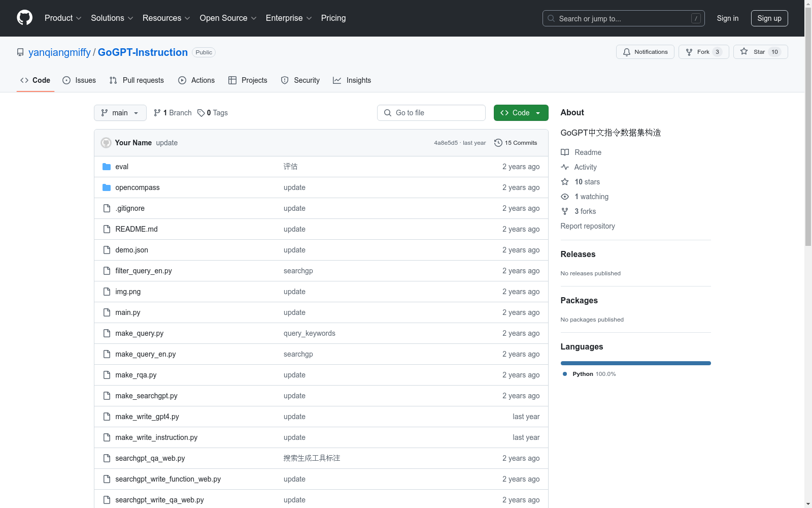
Task: Open the make_query.py file
Action: [x=139, y=333]
